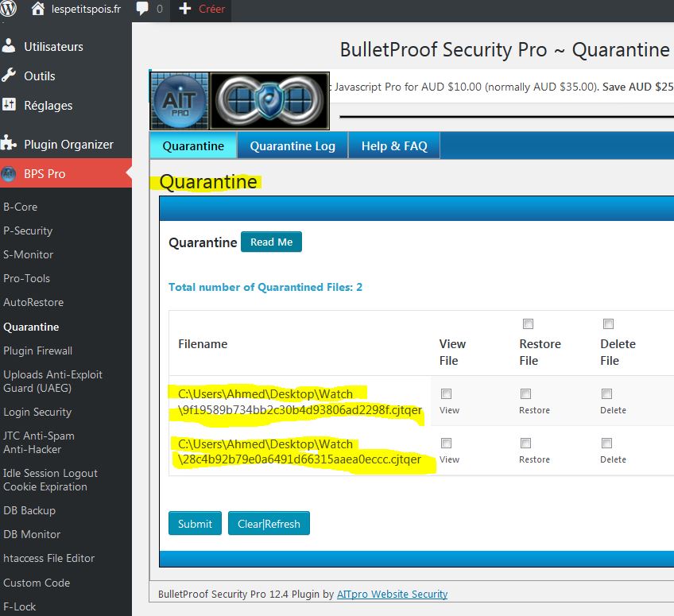Image resolution: width=674 pixels, height=616 pixels.
Task: Click the Utilisateurs user icon
Action: 10,46
